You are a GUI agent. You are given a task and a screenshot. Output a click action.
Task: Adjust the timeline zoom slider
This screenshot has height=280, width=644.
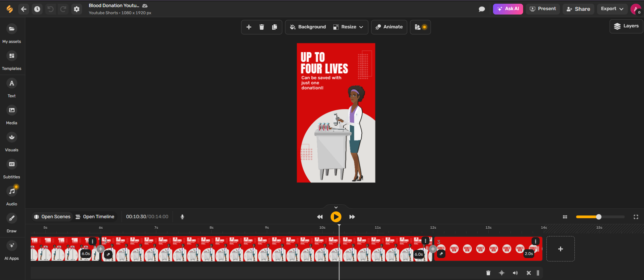pos(599,217)
